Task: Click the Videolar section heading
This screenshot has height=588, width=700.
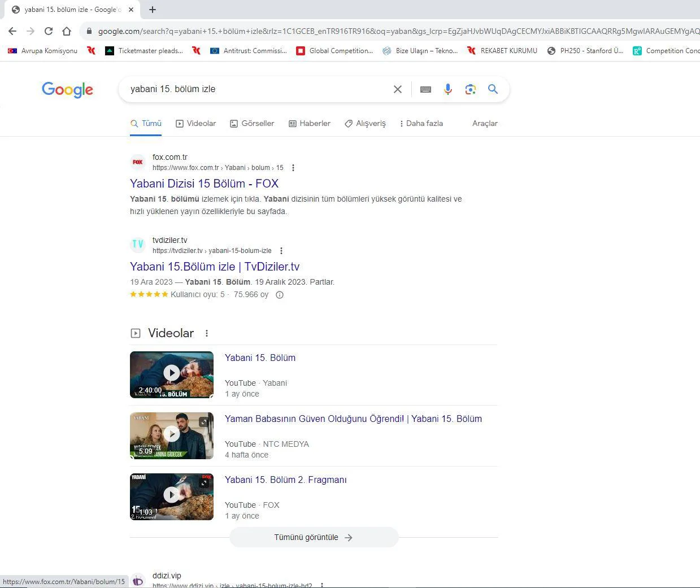Action: [171, 333]
